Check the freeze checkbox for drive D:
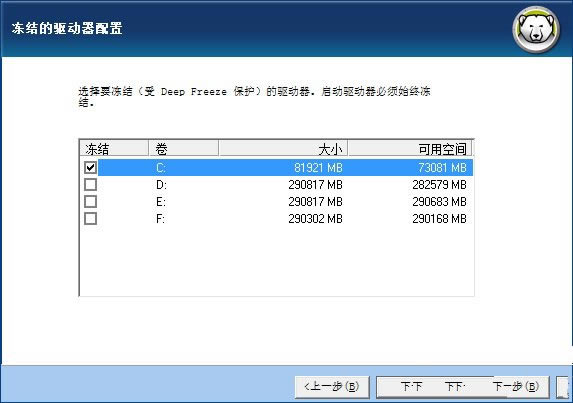The width and height of the screenshot is (573, 403). pos(90,185)
